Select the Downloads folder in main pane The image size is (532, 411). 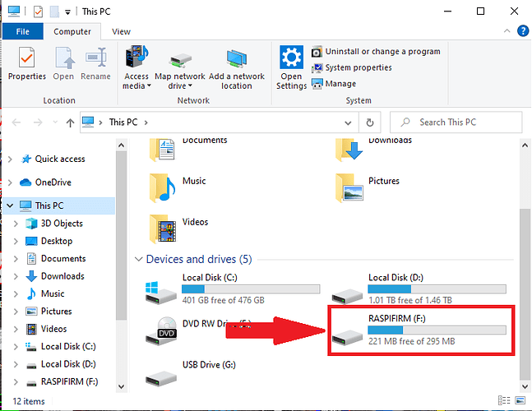(349, 150)
